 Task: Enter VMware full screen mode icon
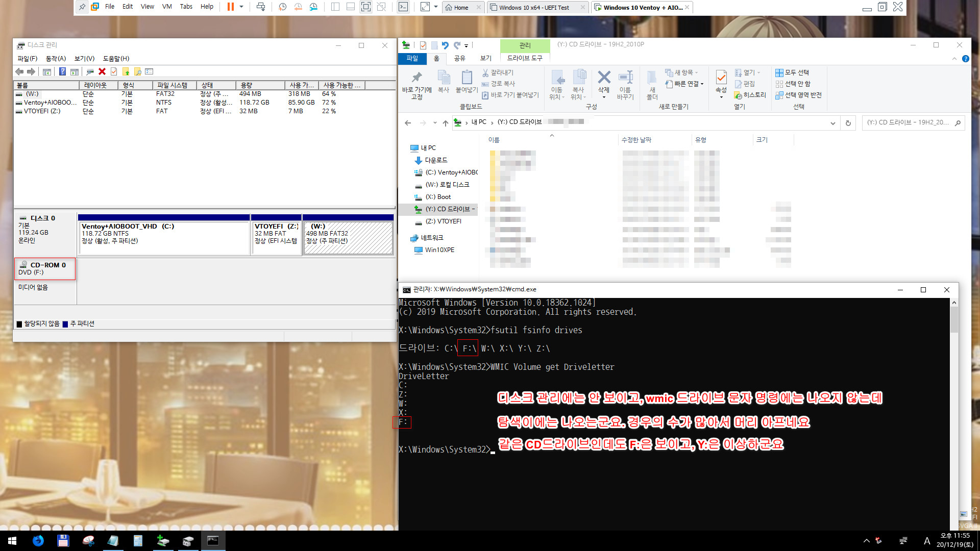[x=366, y=7]
